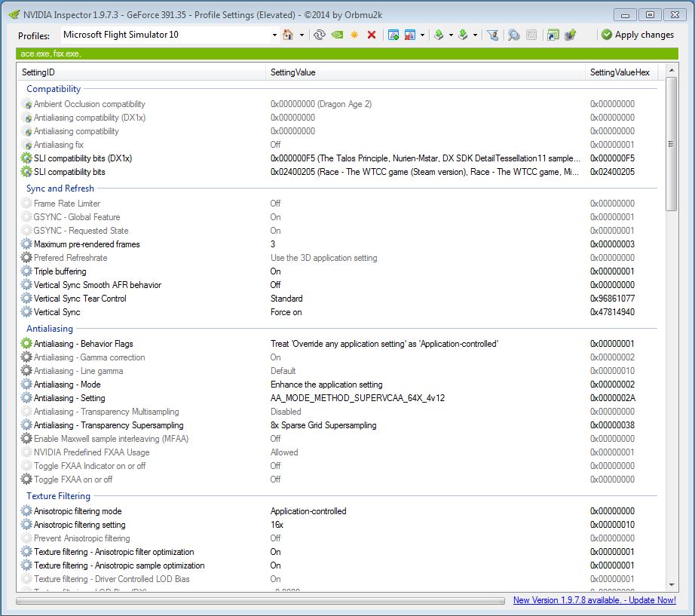
Task: Click the export profiles icon
Action: point(439,35)
